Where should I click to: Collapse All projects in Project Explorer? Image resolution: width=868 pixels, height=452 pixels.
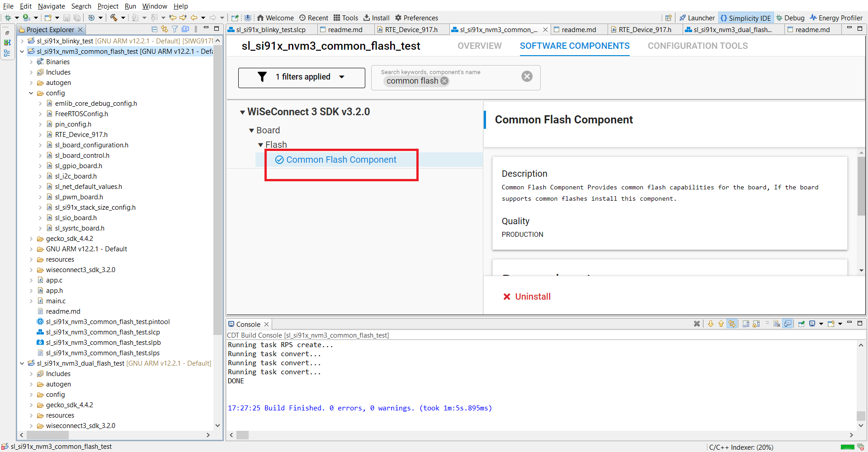154,29
